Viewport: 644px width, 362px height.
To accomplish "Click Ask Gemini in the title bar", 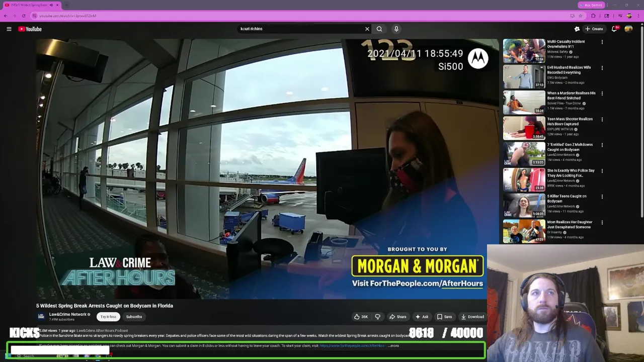I will [591, 5].
